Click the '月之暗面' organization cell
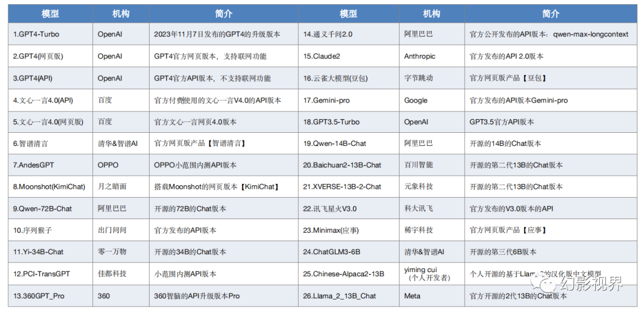This screenshot has height=312, width=644. click(x=121, y=187)
